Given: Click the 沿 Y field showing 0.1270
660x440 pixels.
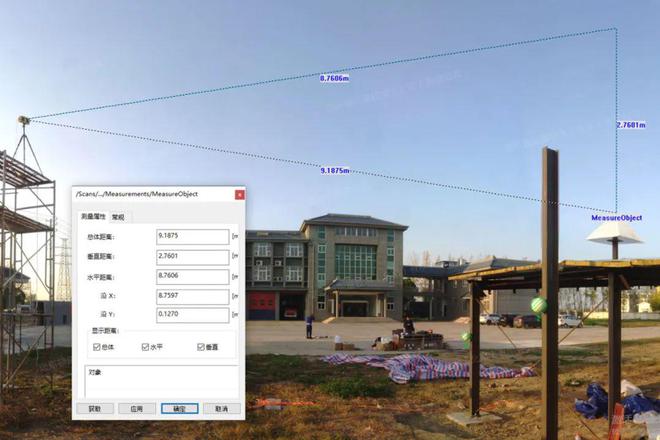Looking at the screenshot, I should 192,317.
